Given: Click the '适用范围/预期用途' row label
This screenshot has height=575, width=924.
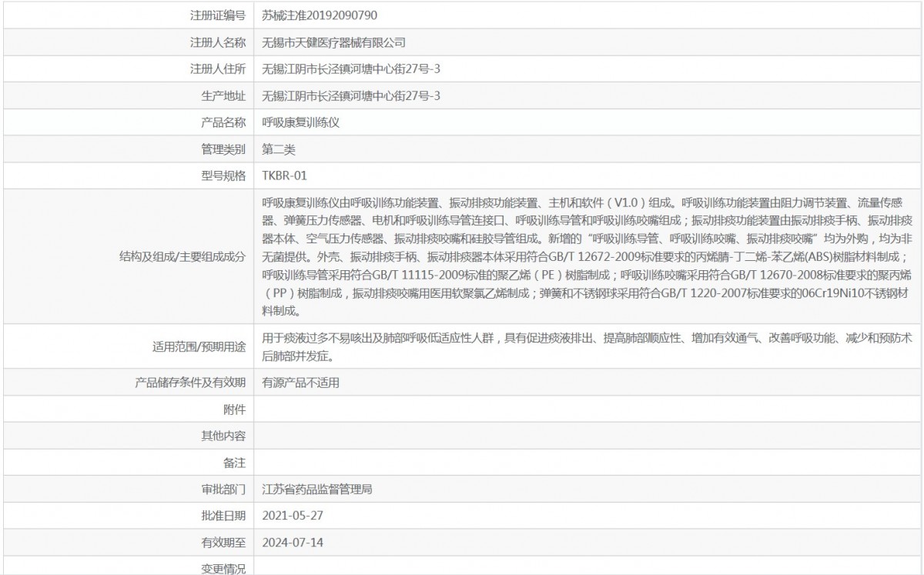Looking at the screenshot, I should coord(200,347).
